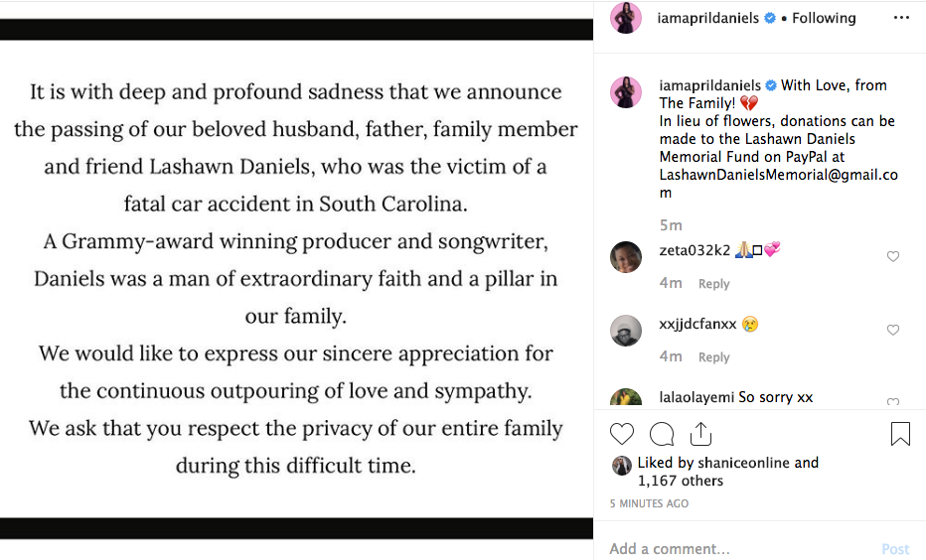The width and height of the screenshot is (926, 560).
Task: Click iamaprildaniels profile picture in header
Action: pyautogui.click(x=626, y=18)
